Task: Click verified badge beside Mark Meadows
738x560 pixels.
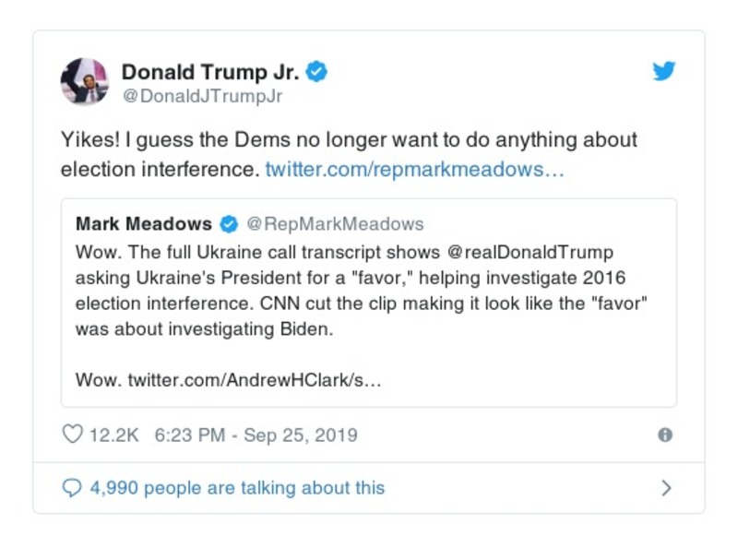Action: click(x=230, y=224)
